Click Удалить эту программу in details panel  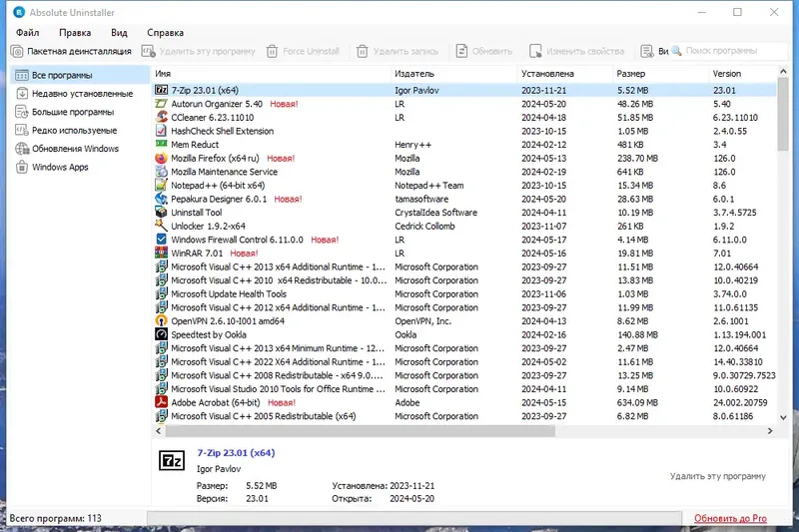(x=717, y=476)
